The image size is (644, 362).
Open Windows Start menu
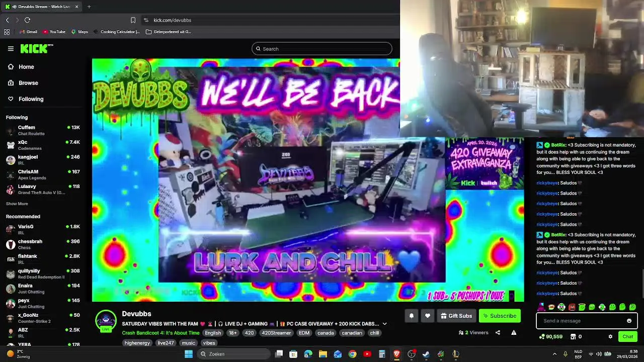[189, 354]
